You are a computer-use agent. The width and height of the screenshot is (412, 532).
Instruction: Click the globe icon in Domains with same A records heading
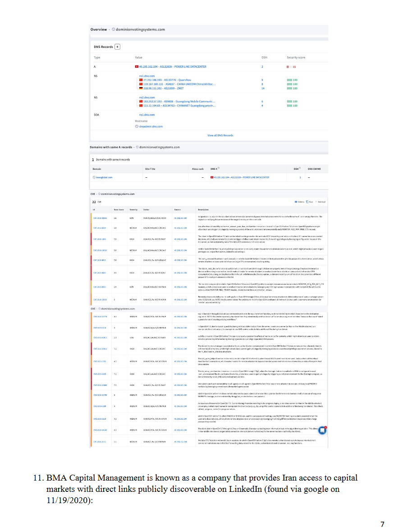[137, 147]
